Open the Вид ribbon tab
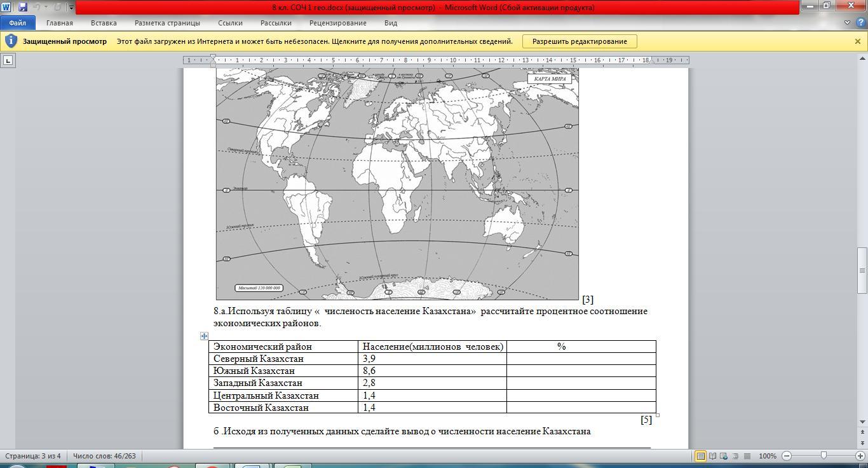868x468 pixels. [x=391, y=23]
